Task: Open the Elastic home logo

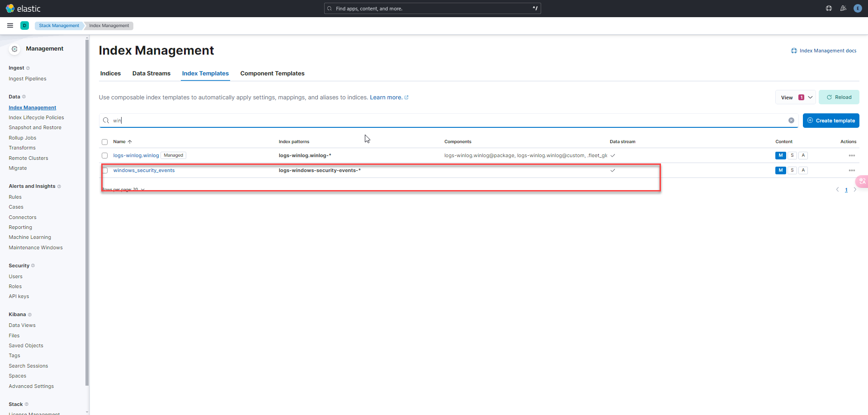Action: pos(23,9)
